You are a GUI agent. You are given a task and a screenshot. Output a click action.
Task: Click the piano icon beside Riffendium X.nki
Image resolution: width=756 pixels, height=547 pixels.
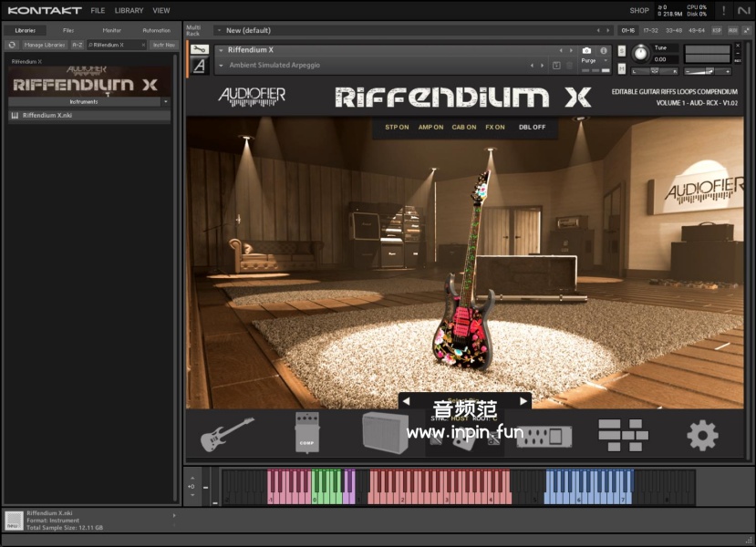(15, 116)
